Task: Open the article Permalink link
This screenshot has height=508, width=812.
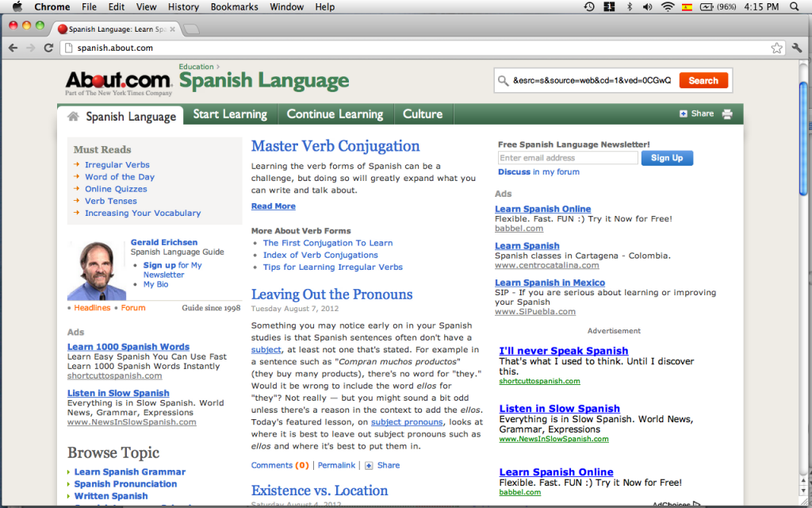Action: (336, 465)
